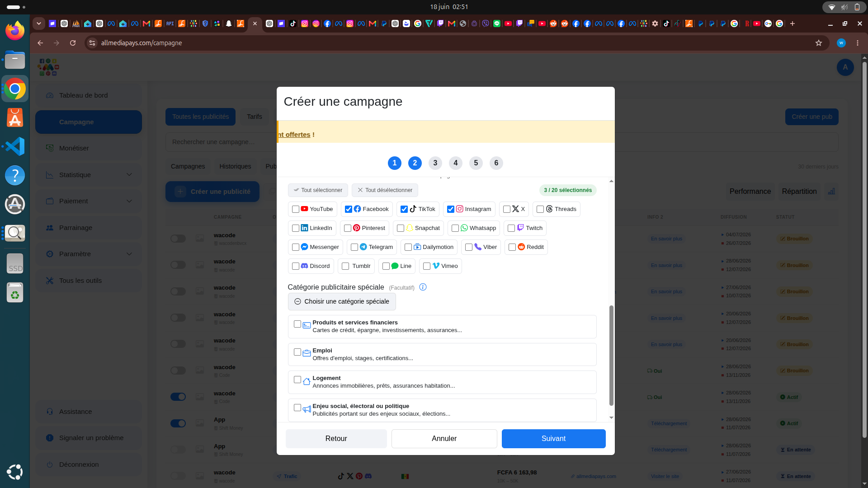Click the Retour button
This screenshot has width=868, height=488.
[336, 439]
